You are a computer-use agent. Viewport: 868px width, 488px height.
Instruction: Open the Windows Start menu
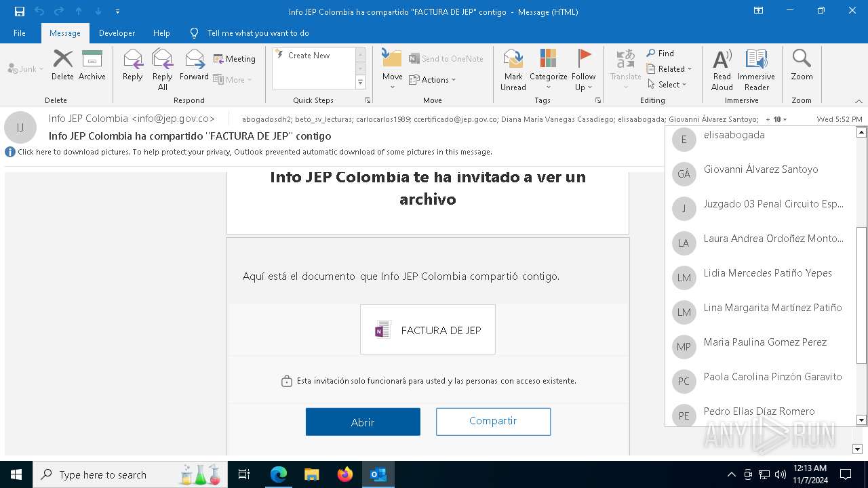click(x=16, y=474)
